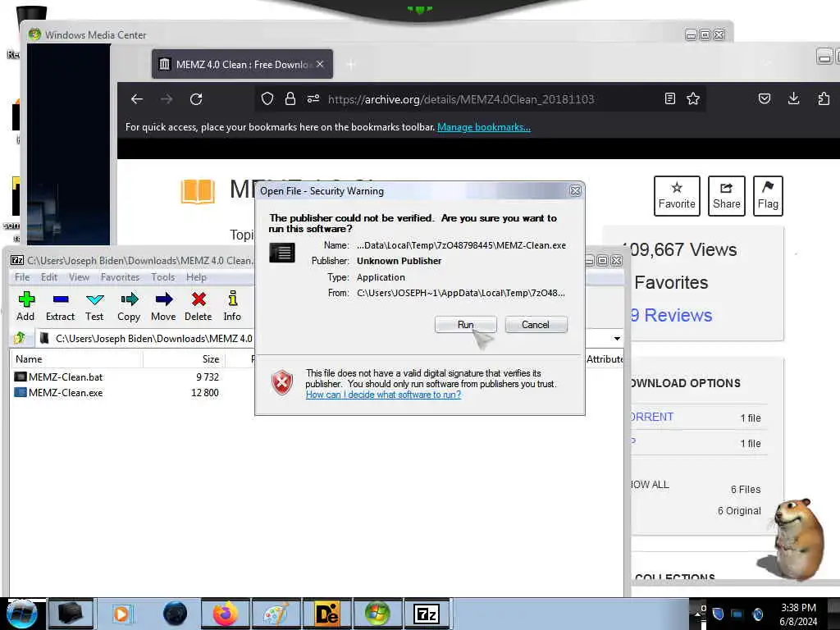Open the site permissions icon in the address bar
840x630 pixels.
tap(313, 98)
